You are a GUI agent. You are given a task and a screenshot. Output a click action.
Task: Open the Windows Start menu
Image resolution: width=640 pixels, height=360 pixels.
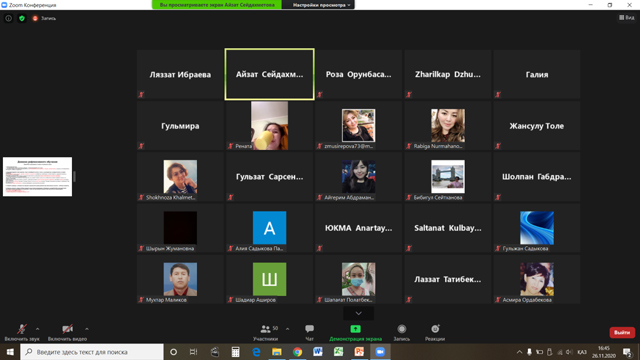[x=10, y=352]
